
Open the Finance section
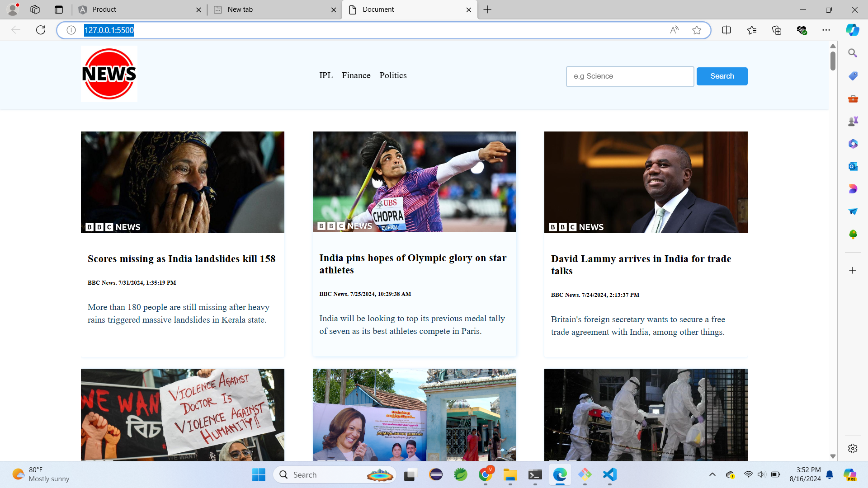pyautogui.click(x=356, y=75)
